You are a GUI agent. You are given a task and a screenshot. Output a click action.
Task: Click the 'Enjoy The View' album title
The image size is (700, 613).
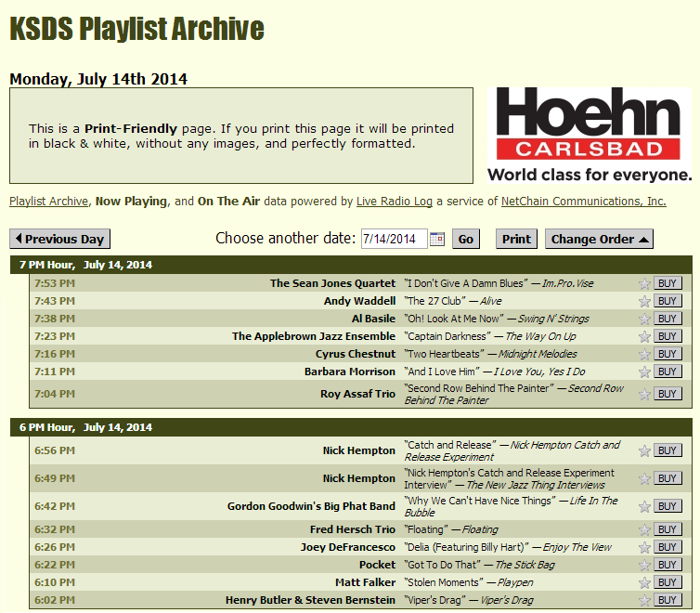click(x=577, y=547)
